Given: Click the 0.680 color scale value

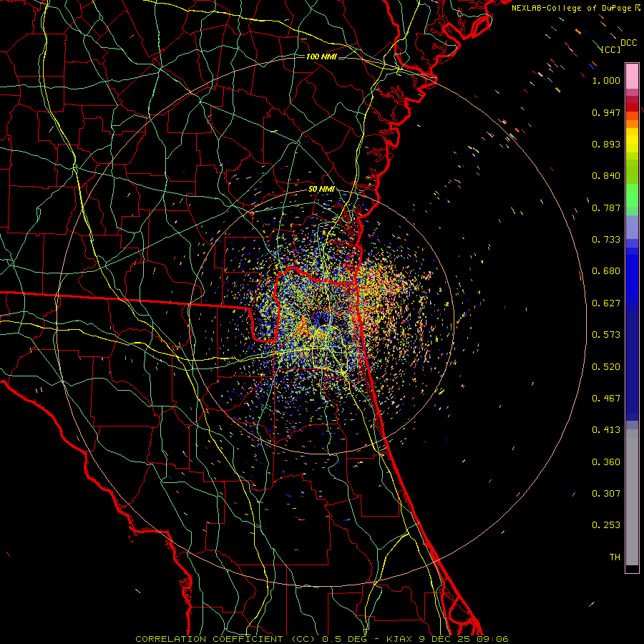Looking at the screenshot, I should coord(606,271).
